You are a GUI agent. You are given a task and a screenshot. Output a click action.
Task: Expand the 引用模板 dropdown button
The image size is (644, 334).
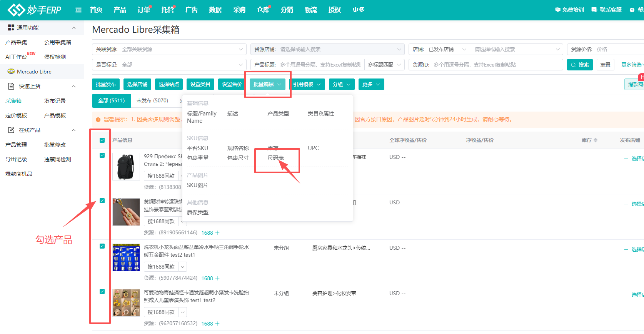click(x=307, y=84)
